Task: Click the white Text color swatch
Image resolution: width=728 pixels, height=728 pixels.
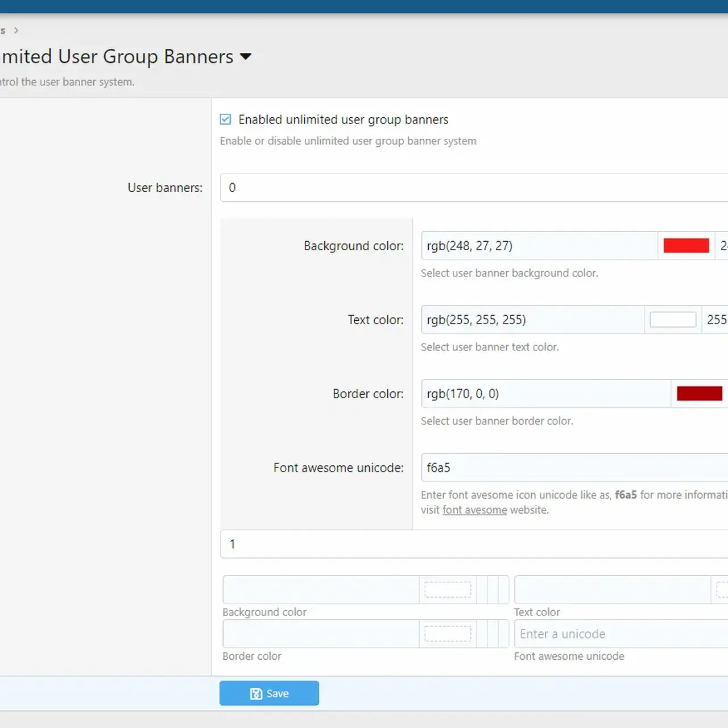Action: (673, 319)
